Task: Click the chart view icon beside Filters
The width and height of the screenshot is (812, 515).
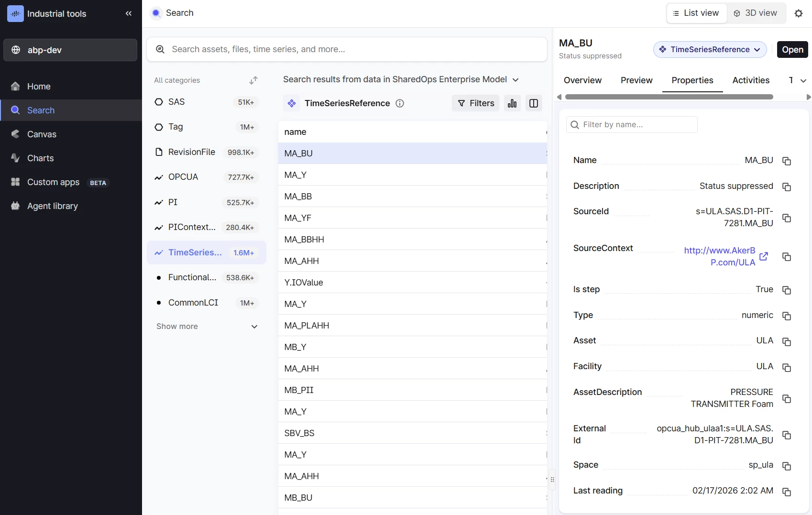Action: (512, 103)
